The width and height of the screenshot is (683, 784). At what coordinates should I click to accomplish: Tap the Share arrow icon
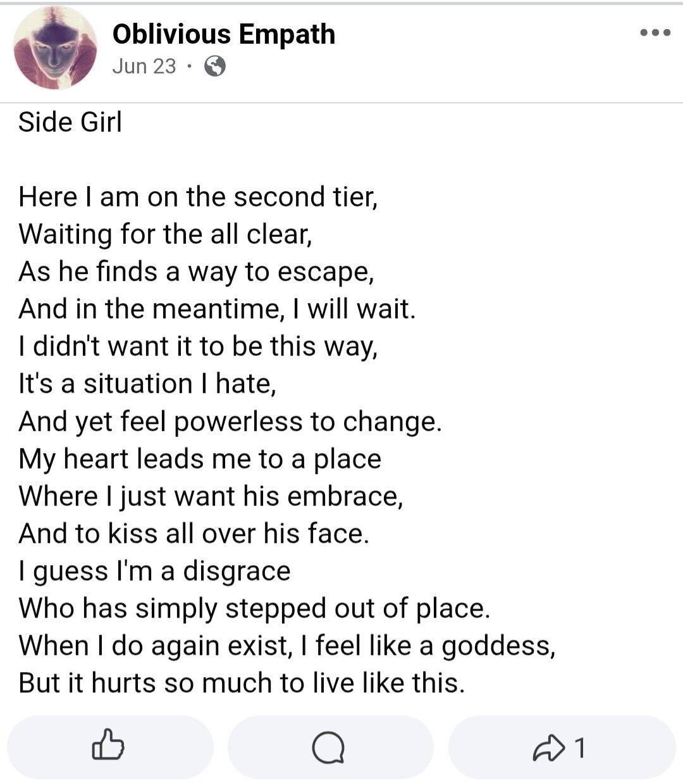click(548, 747)
